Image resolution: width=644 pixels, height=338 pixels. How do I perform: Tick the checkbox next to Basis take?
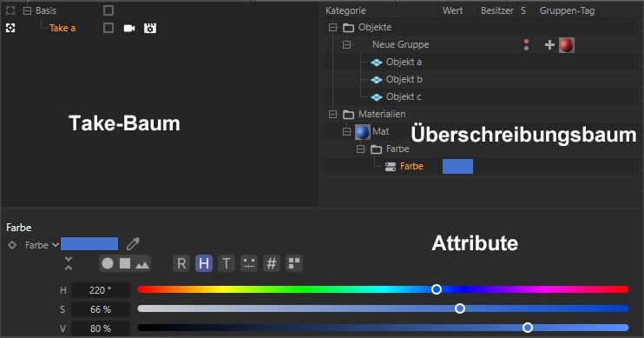point(108,10)
